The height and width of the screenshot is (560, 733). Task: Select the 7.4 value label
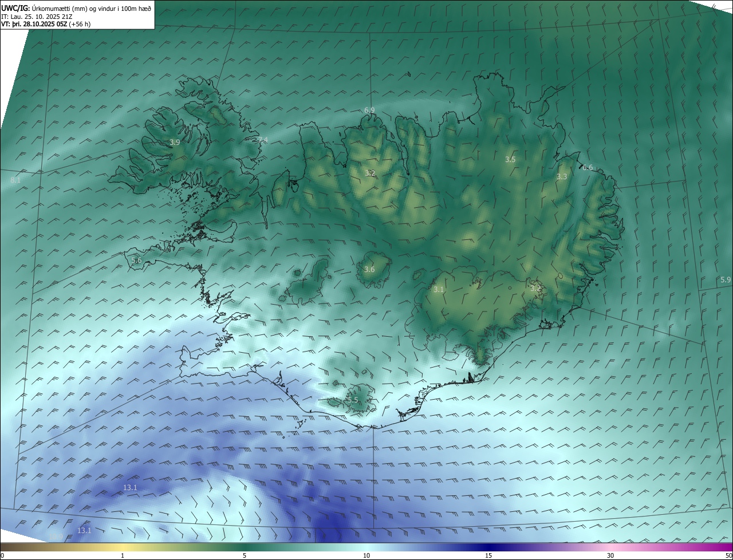click(x=262, y=140)
